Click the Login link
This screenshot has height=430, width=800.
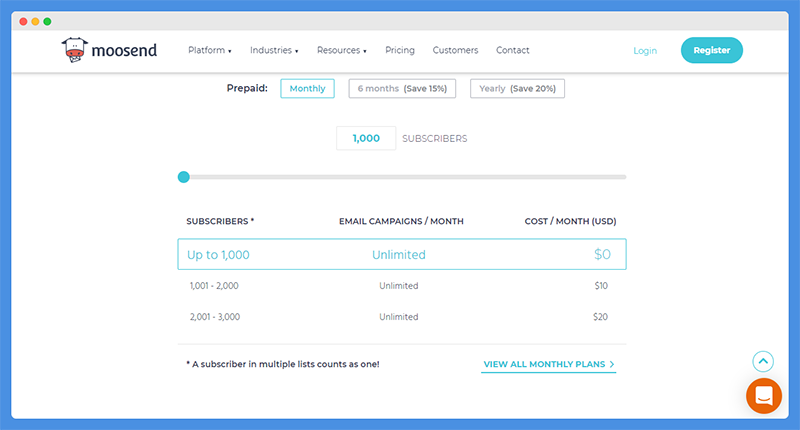click(645, 50)
